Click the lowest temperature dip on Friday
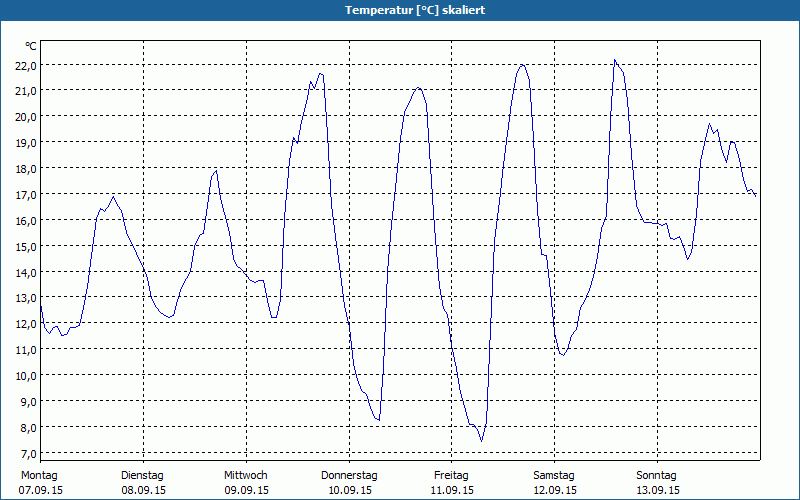 pyautogui.click(x=481, y=441)
